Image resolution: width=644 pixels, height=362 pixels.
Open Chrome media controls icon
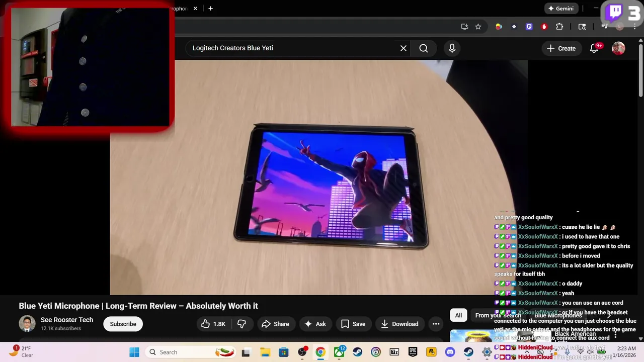click(605, 27)
